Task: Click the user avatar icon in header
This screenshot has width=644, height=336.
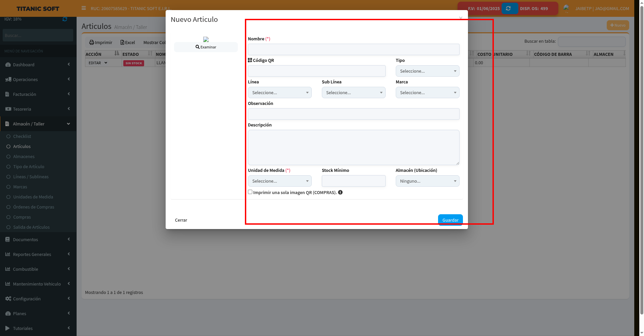Action: (566, 8)
